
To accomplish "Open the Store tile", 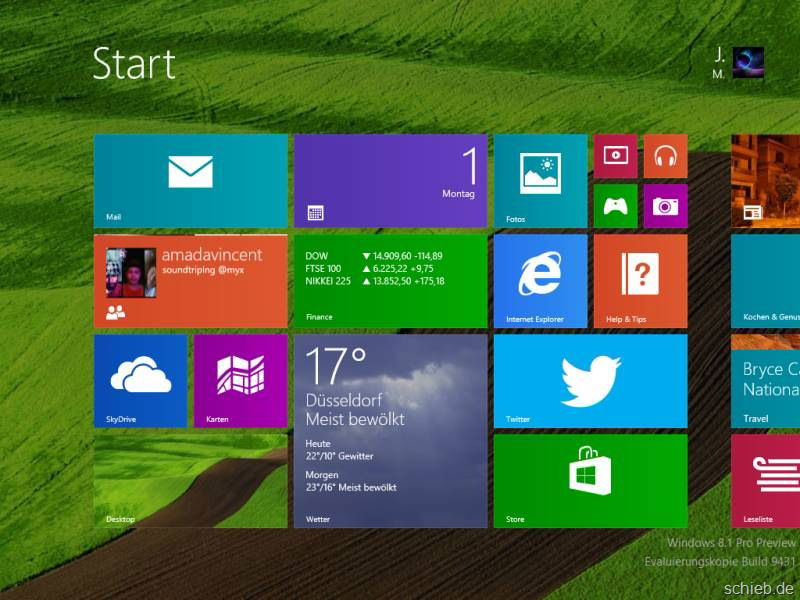I will (x=590, y=481).
